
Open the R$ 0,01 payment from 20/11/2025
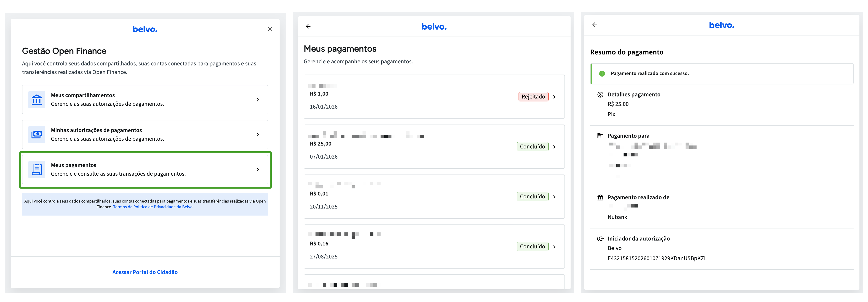click(x=554, y=197)
